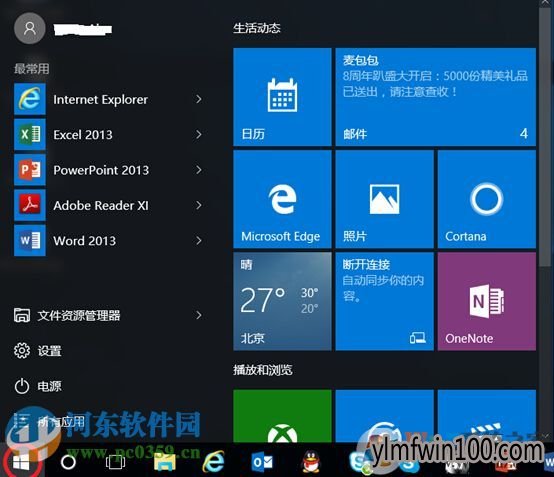Expand 文件资源管理器 jump list arrow

(199, 315)
